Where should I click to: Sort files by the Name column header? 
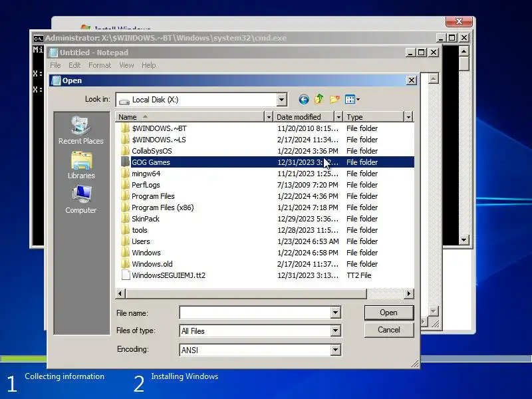(190, 117)
